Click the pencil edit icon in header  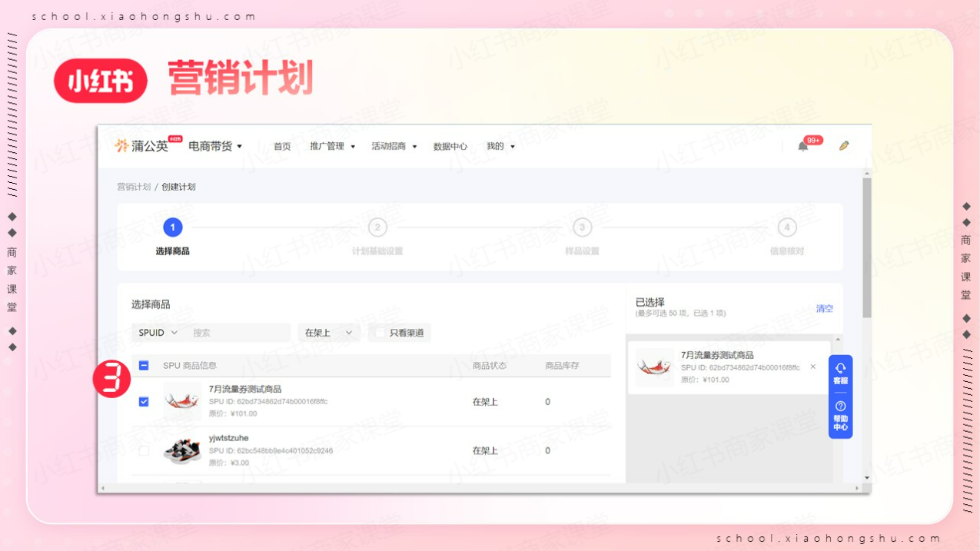click(844, 145)
